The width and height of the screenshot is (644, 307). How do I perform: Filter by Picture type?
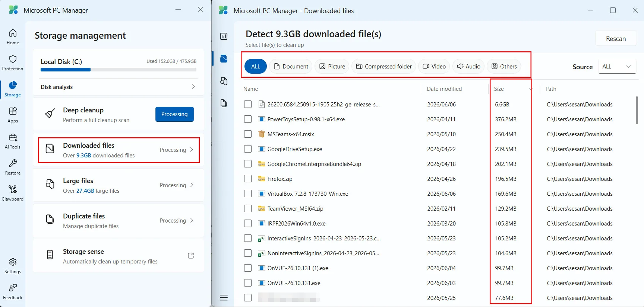(332, 66)
